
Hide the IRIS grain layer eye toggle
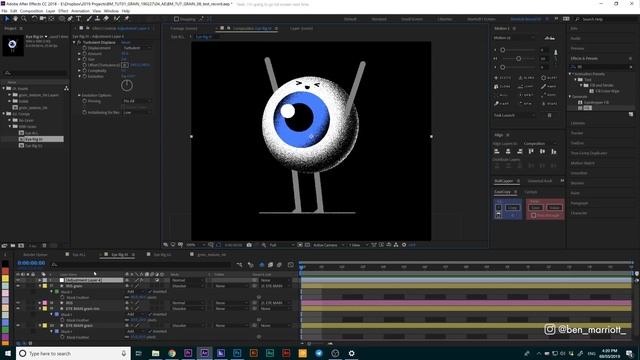click(18, 286)
